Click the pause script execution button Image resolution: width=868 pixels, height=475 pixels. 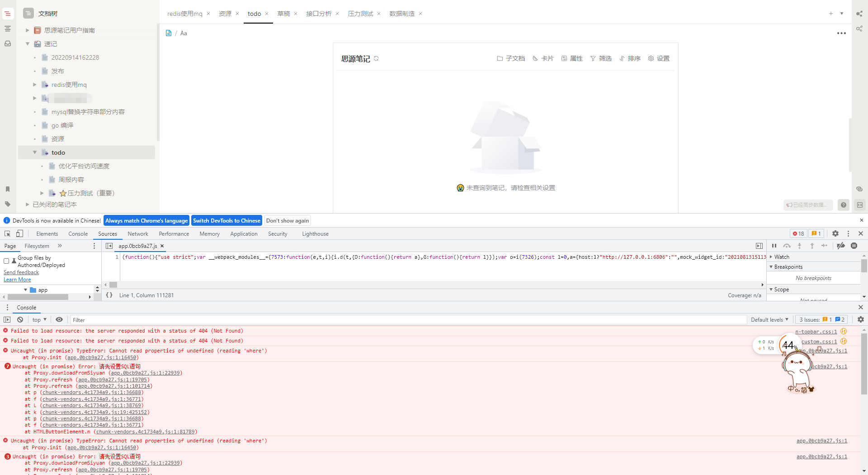pos(774,246)
